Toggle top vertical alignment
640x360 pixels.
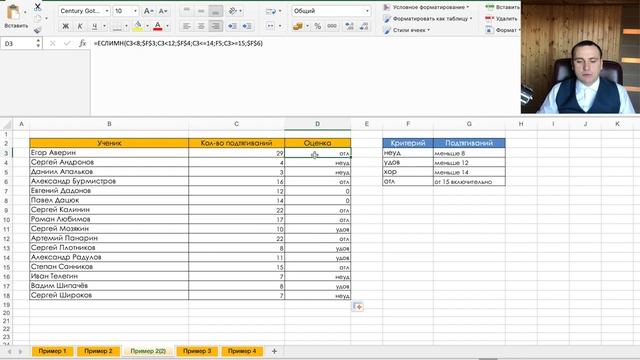click(x=187, y=11)
